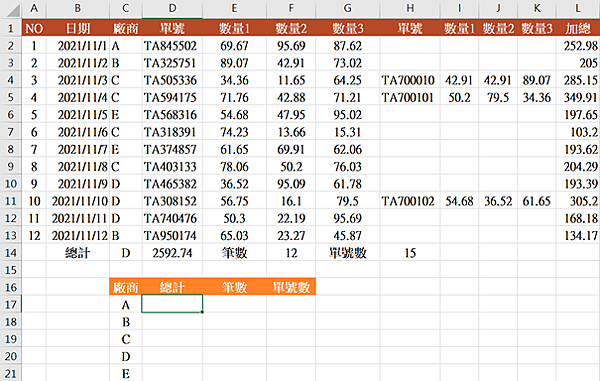Click cell containing TA568316

(x=172, y=115)
